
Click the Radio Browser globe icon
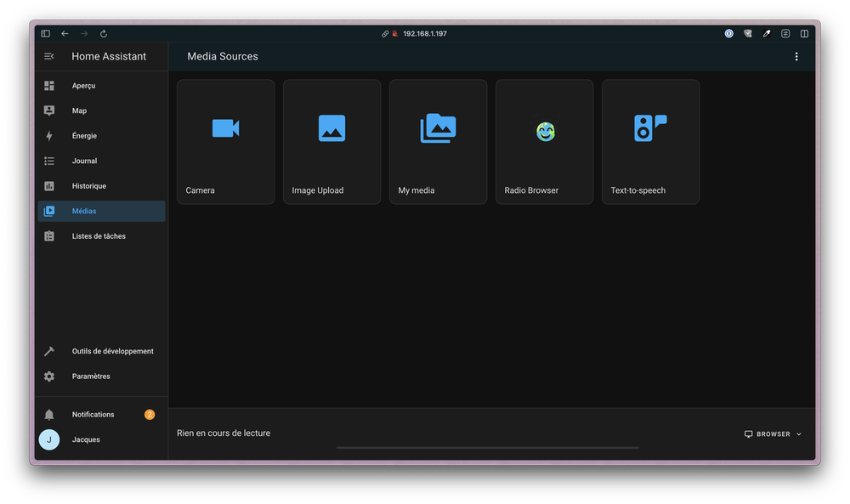tap(546, 131)
